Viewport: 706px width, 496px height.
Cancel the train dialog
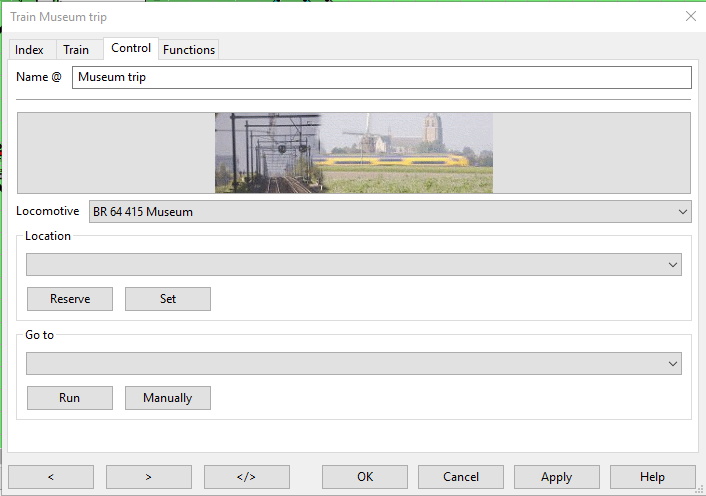460,477
